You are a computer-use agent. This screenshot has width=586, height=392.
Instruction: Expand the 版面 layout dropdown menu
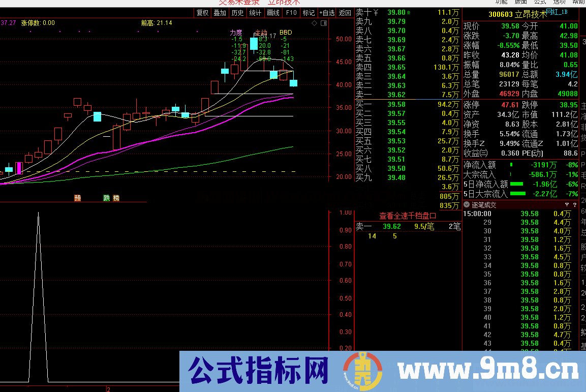coord(521,3)
